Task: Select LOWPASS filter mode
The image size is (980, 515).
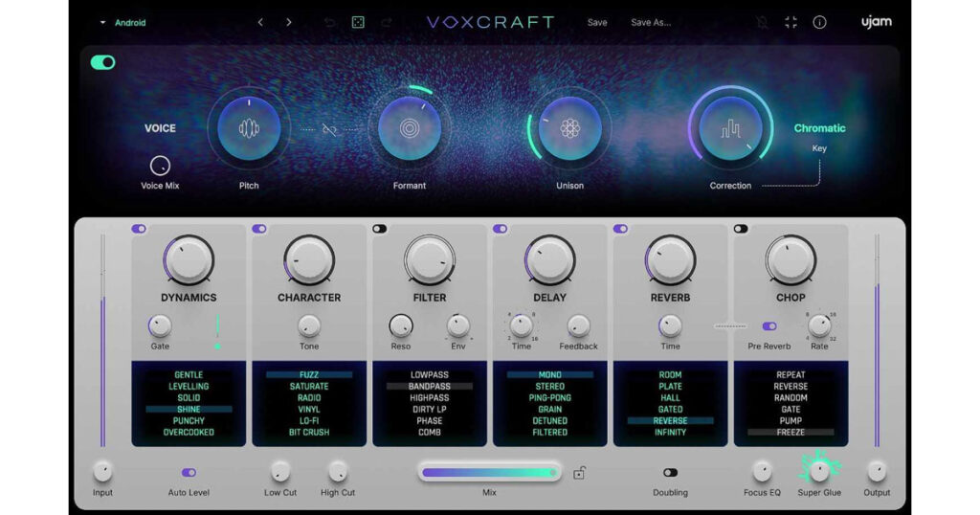Action: click(430, 375)
